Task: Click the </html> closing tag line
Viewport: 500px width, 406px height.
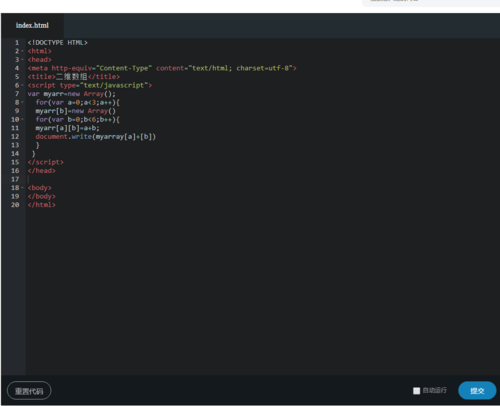Action: tap(42, 205)
